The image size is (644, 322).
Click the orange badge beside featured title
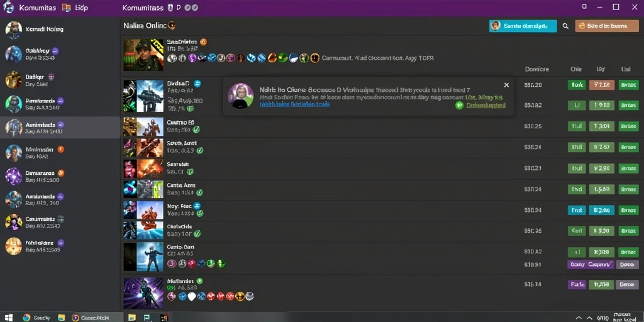click(203, 42)
